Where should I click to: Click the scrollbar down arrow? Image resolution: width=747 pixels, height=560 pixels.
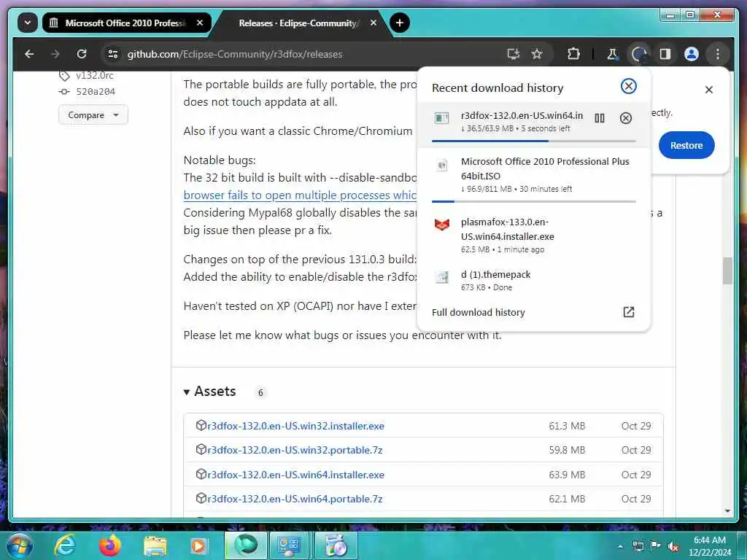click(x=727, y=511)
